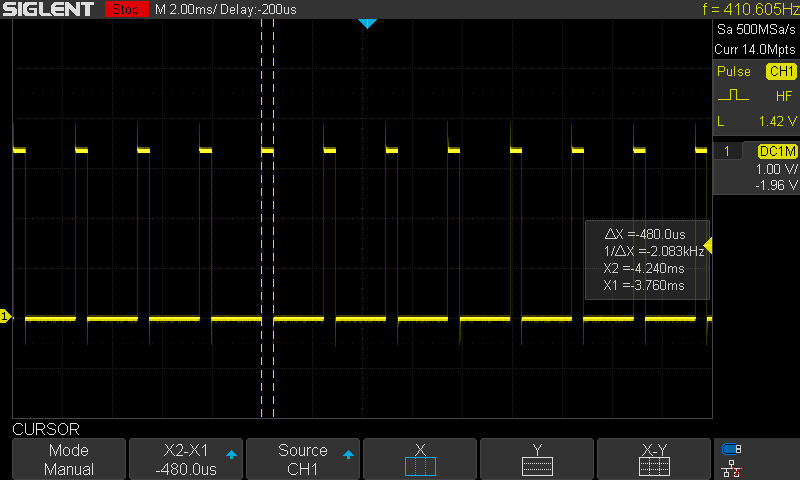The height and width of the screenshot is (480, 800).
Task: Click the Pulse trigger type label
Action: (x=734, y=71)
